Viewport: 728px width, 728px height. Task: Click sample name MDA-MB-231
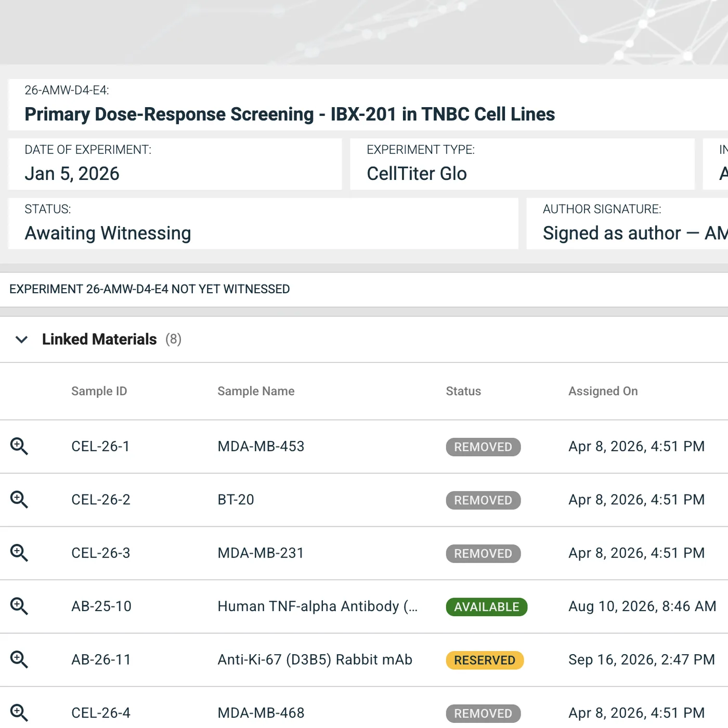tap(261, 553)
